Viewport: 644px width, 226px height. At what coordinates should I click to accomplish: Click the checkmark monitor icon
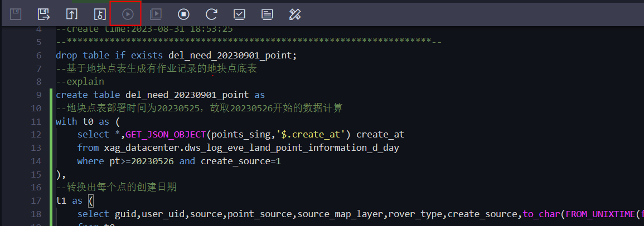240,14
